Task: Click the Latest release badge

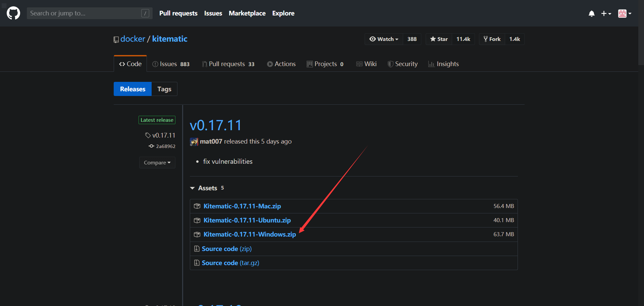Action: [157, 120]
